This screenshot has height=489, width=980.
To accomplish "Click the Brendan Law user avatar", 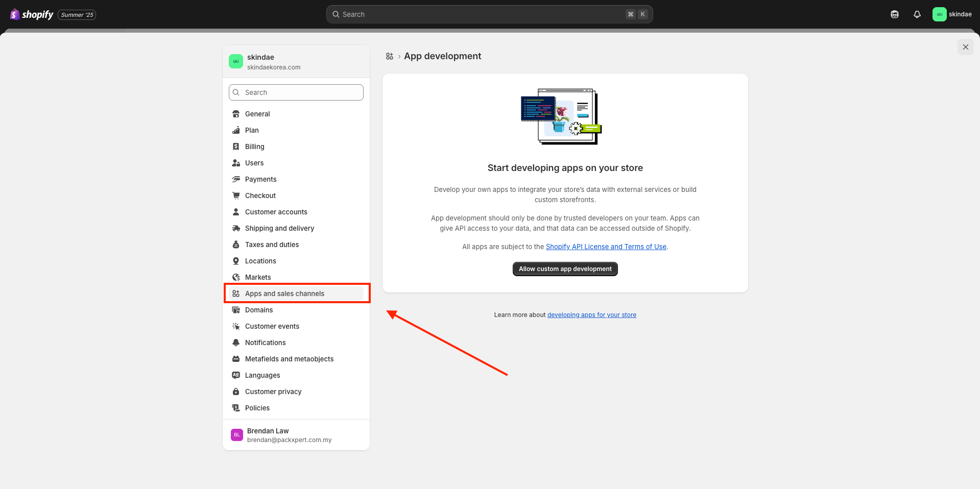I will click(236, 435).
